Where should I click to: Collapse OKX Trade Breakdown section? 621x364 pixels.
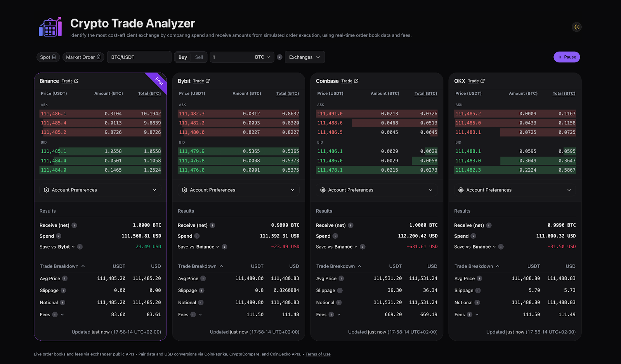pos(477,266)
